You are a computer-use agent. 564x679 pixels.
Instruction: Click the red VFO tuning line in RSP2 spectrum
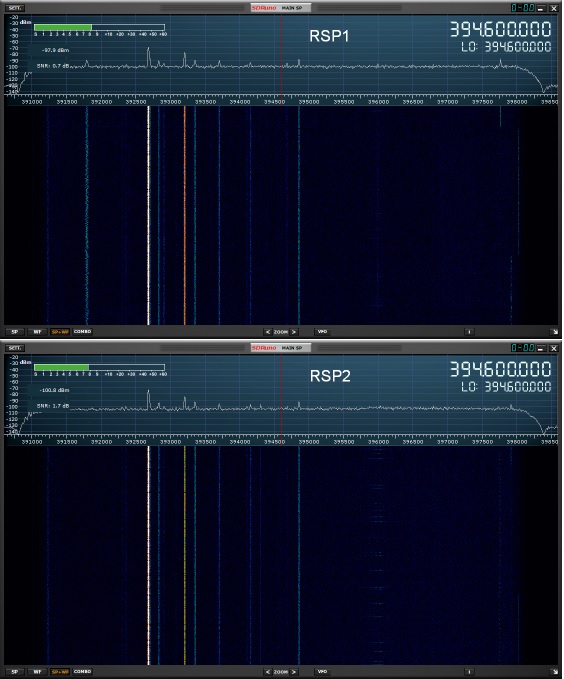282,396
